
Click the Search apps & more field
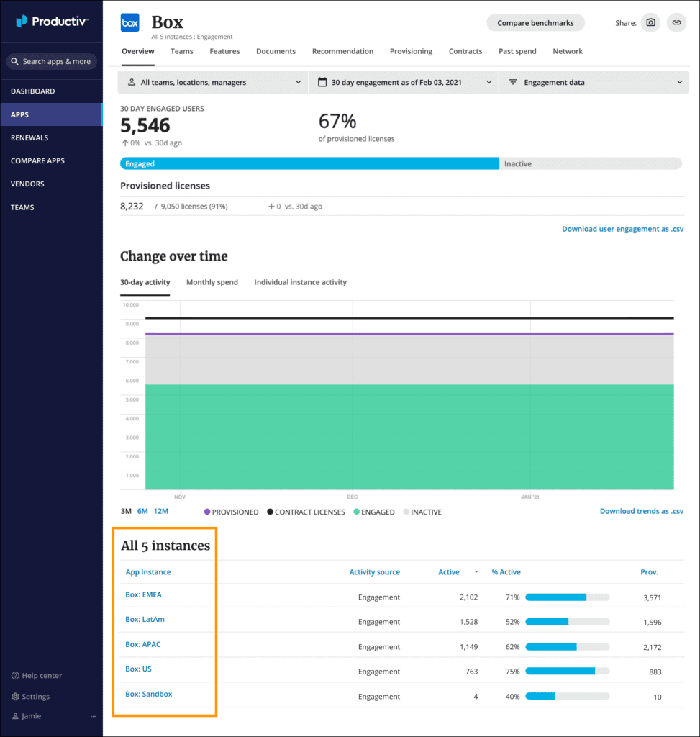(52, 62)
